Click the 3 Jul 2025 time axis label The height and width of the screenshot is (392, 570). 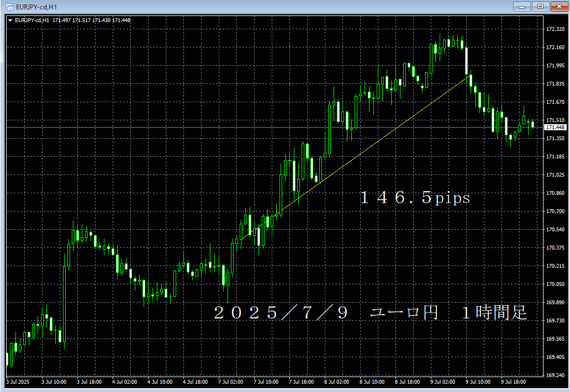pos(18,382)
